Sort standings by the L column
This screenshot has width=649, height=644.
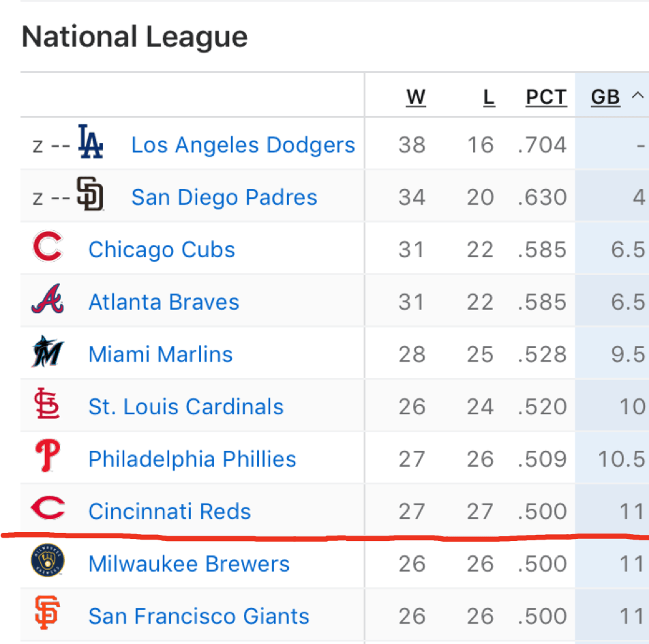[489, 98]
